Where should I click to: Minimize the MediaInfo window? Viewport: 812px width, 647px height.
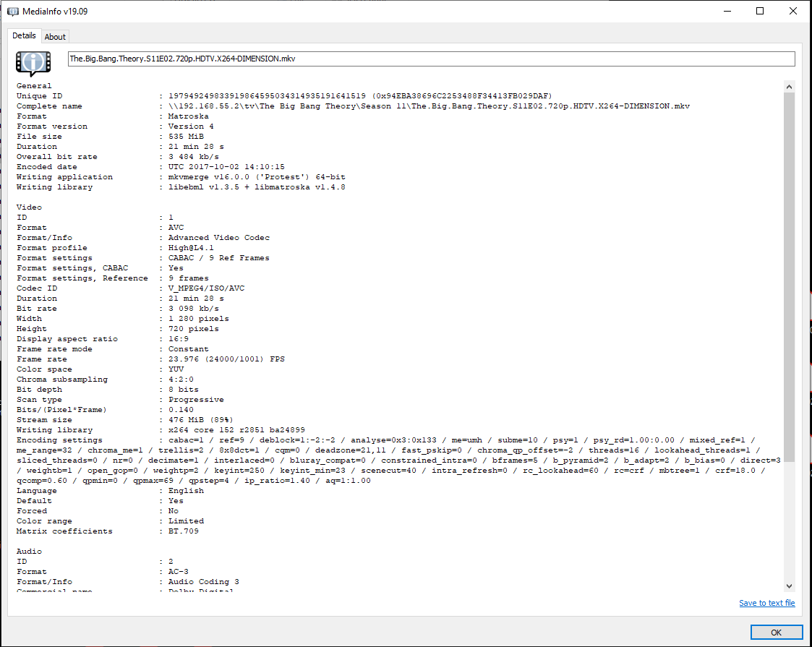[x=727, y=11]
